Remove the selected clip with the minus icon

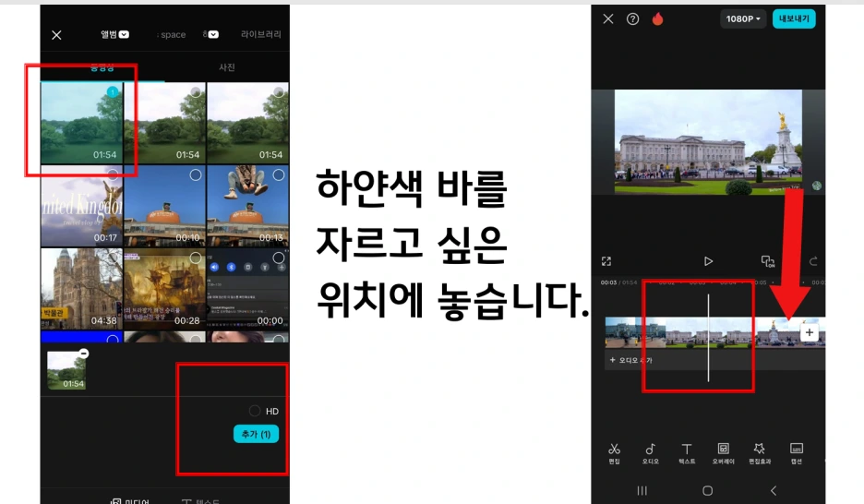click(84, 354)
